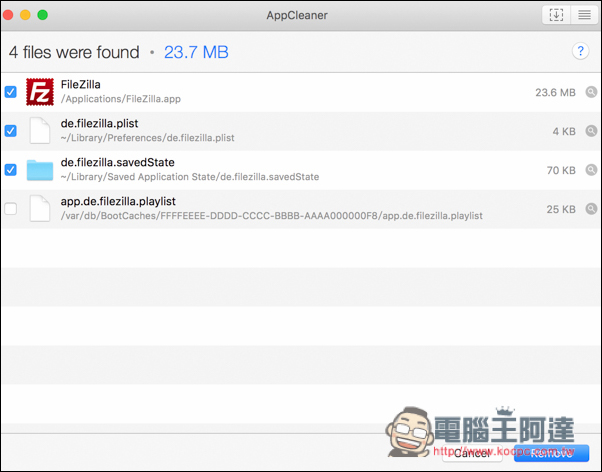Minimize AppCleaner with the yellow button
The width and height of the screenshot is (602, 472).
pos(25,15)
